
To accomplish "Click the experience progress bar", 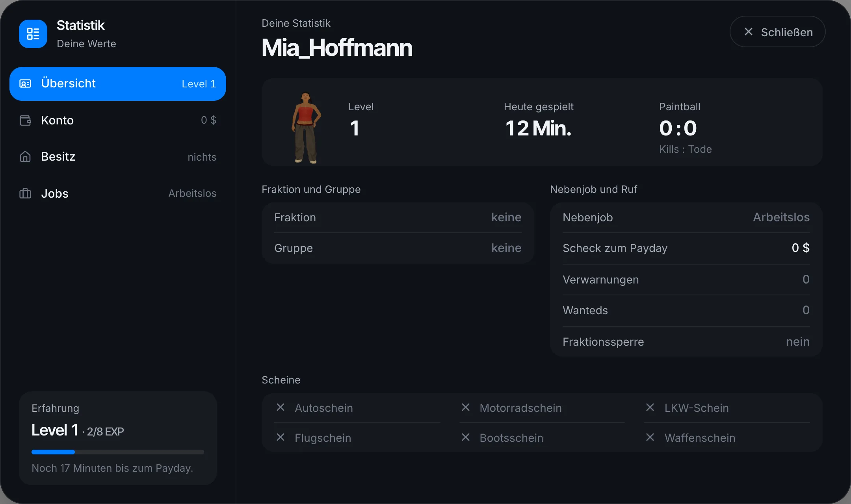I will pos(118,452).
